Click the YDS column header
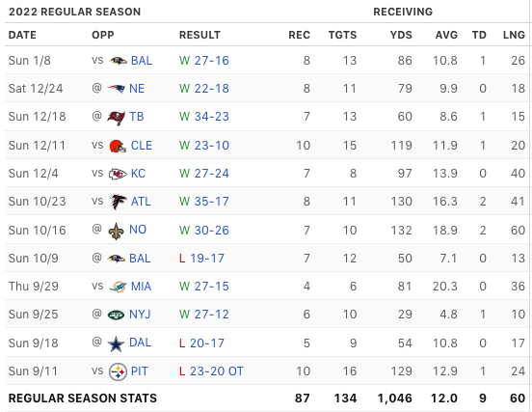The image size is (532, 412). pyautogui.click(x=401, y=35)
